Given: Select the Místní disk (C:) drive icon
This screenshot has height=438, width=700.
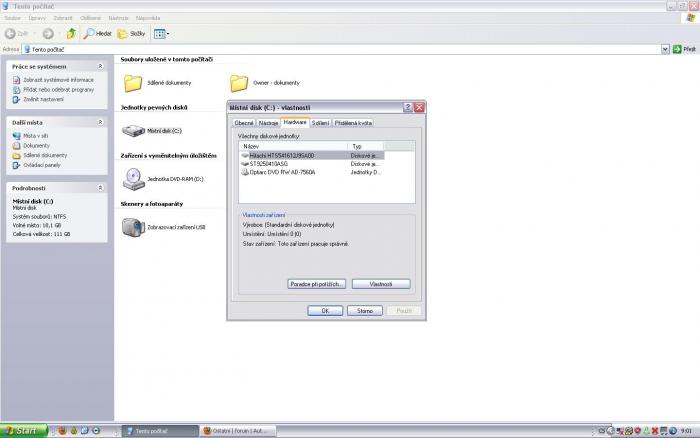Looking at the screenshot, I should 133,130.
